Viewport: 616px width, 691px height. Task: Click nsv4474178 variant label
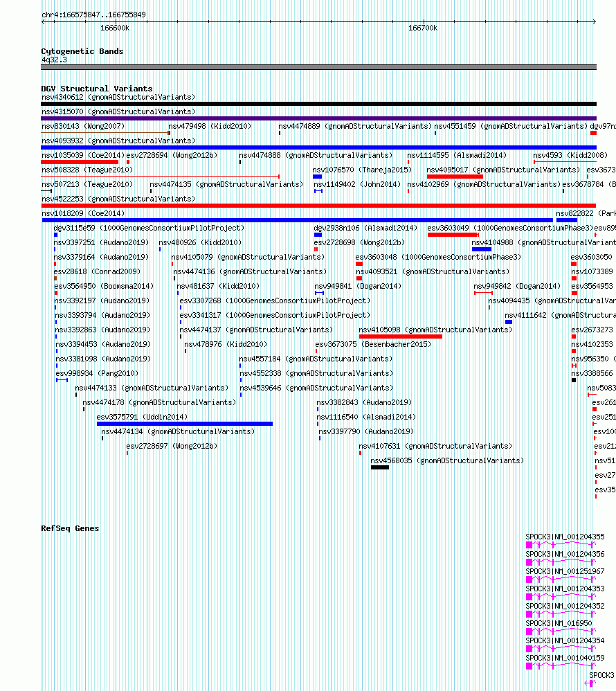click(159, 402)
